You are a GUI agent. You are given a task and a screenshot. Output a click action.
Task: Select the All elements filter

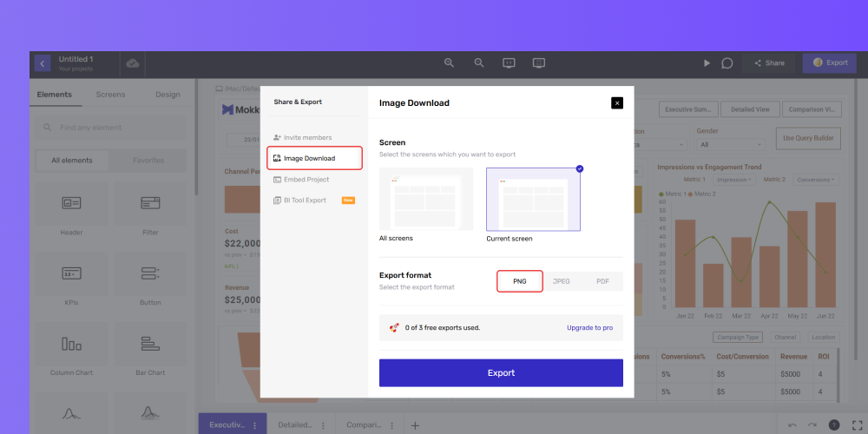pyautogui.click(x=72, y=161)
